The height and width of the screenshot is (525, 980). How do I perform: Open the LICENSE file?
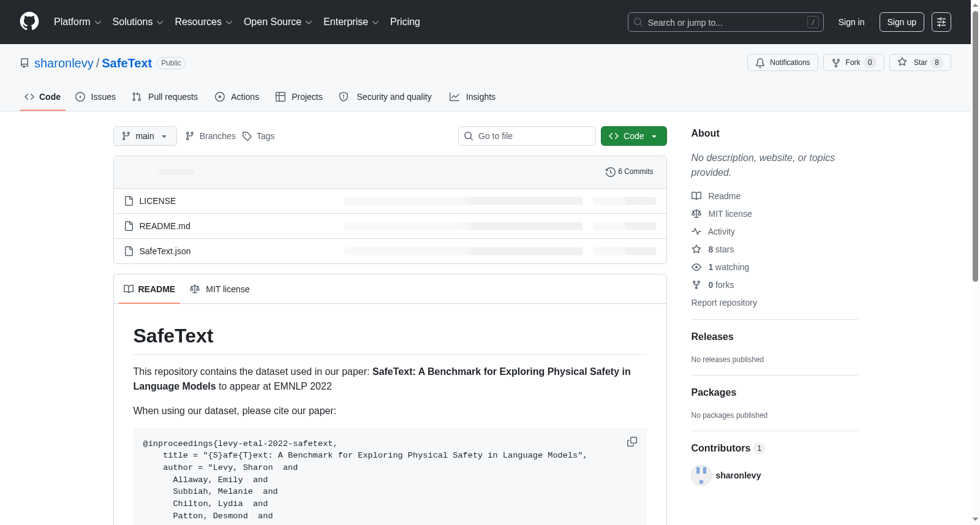(157, 201)
